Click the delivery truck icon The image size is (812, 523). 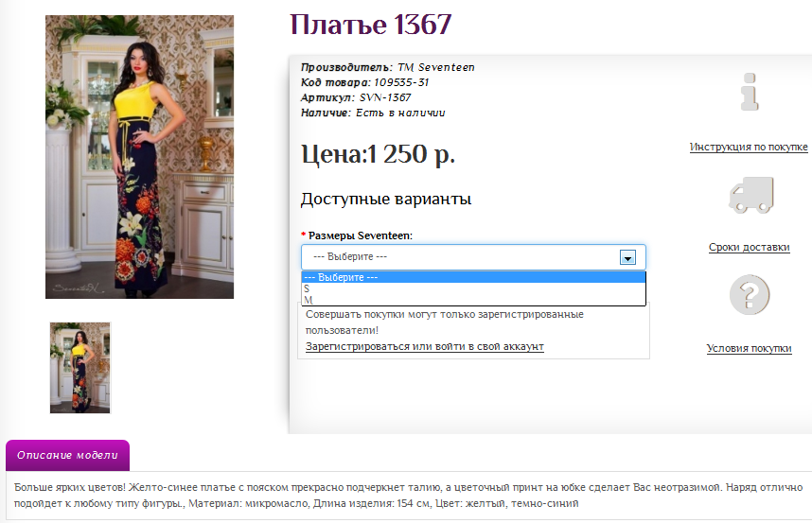tap(751, 195)
